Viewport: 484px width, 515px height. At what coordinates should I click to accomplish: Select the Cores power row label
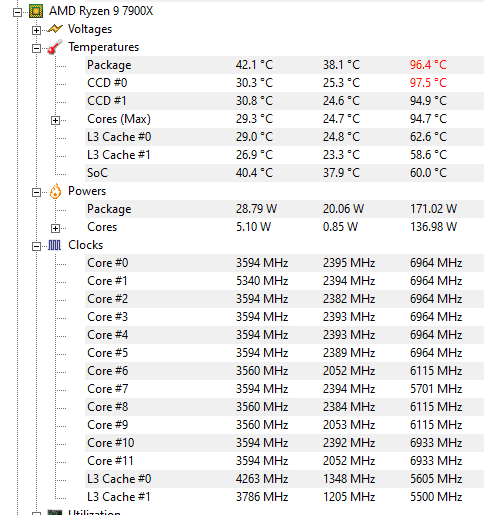pyautogui.click(x=102, y=227)
